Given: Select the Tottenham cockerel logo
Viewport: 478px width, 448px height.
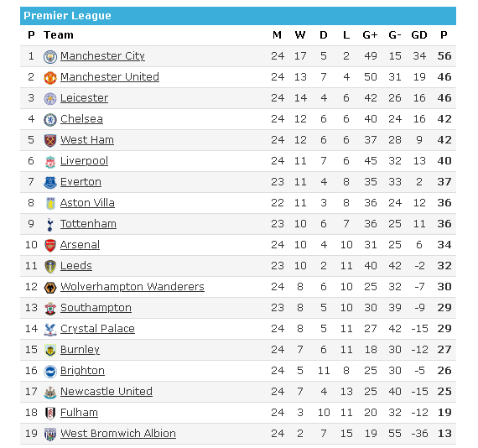Looking at the screenshot, I should pyautogui.click(x=50, y=225).
